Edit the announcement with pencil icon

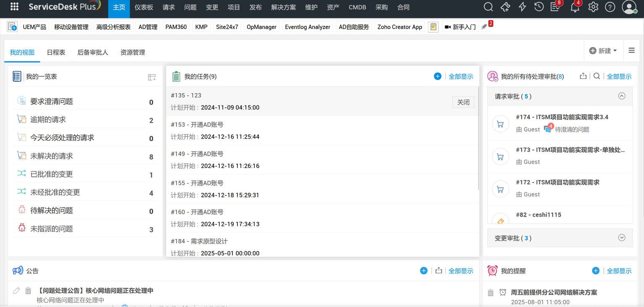16,291
